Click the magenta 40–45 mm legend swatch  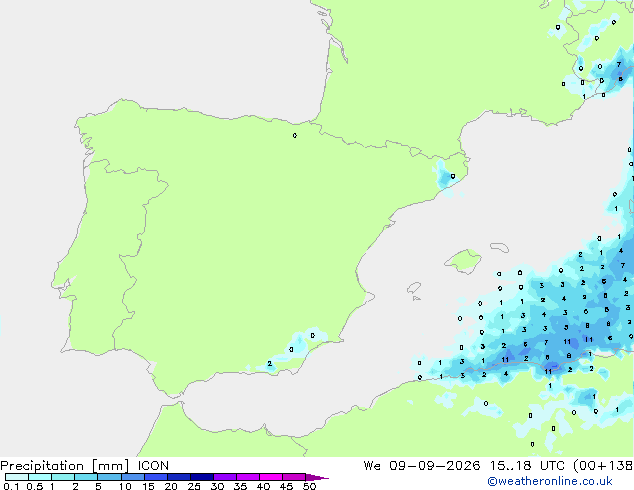click(x=271, y=477)
